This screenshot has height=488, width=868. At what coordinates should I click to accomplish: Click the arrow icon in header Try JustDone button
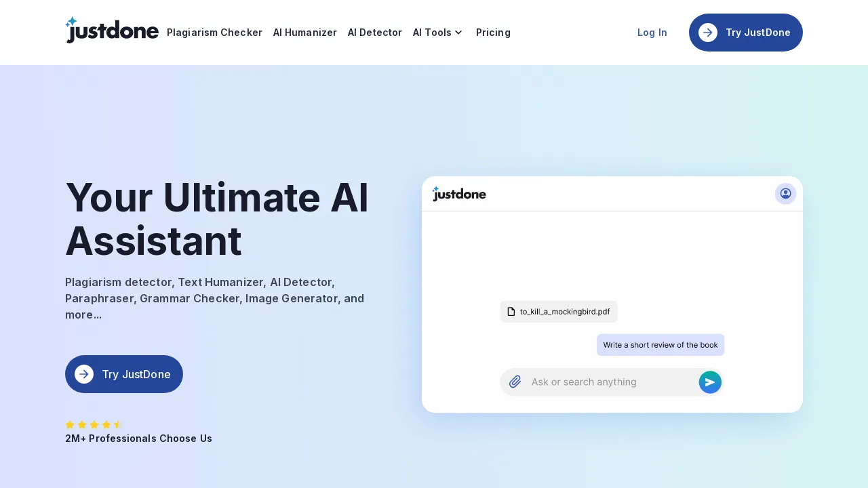(708, 33)
